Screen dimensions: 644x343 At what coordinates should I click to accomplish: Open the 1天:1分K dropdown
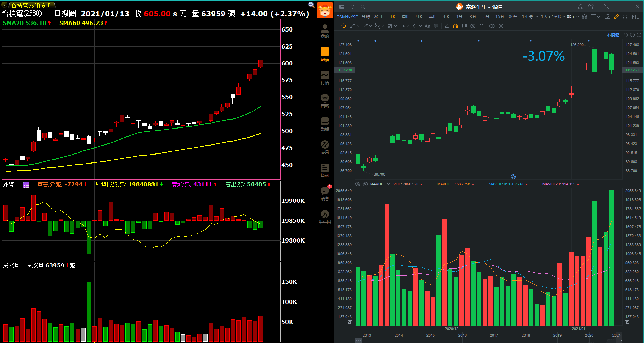pos(553,17)
